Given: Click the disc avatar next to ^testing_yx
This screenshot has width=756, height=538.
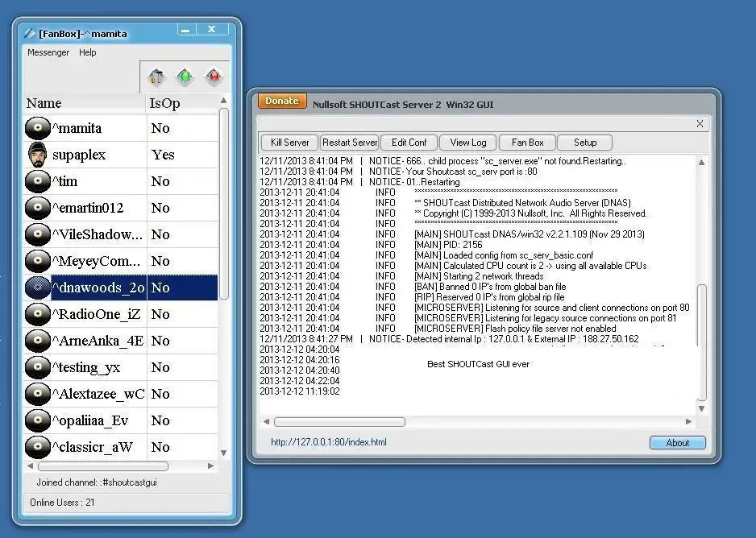Looking at the screenshot, I should pos(38,367).
